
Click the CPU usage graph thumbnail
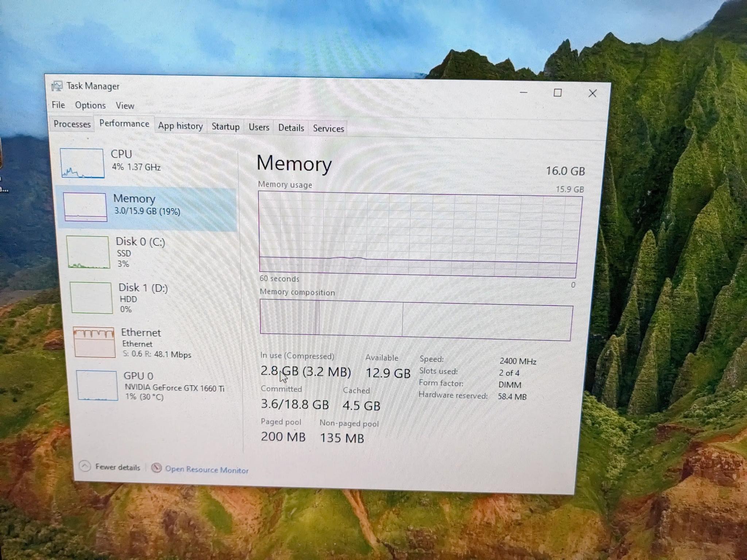(x=82, y=163)
